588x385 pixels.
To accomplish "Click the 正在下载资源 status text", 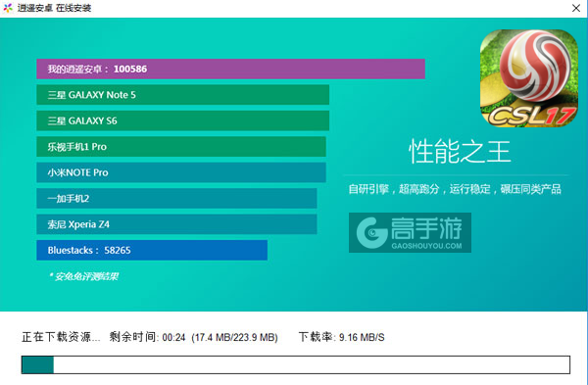I will [61, 337].
